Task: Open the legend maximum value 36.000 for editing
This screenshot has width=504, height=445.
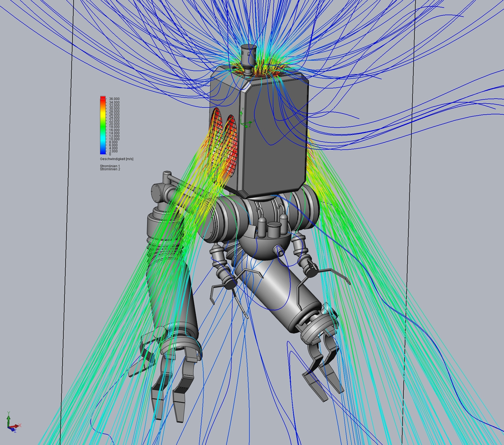Action: pyautogui.click(x=114, y=99)
